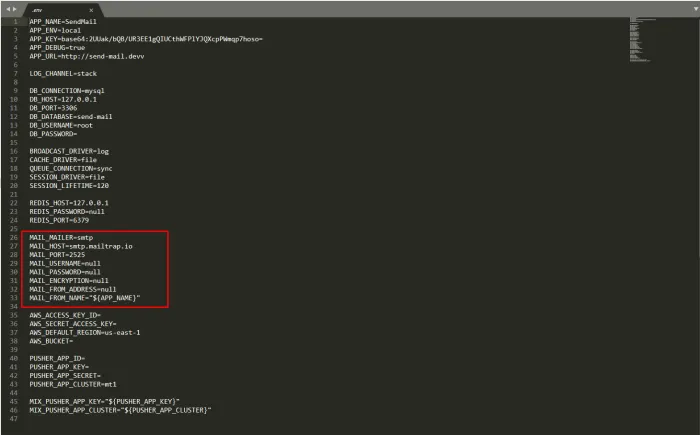The width and height of the screenshot is (700, 435).
Task: Click the SESSION_DRIVER=file line
Action: point(67,177)
